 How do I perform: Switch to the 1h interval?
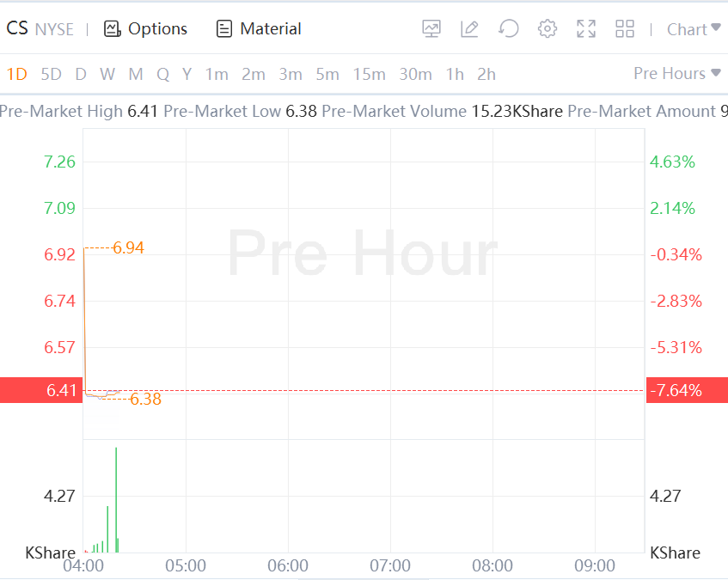tap(455, 75)
